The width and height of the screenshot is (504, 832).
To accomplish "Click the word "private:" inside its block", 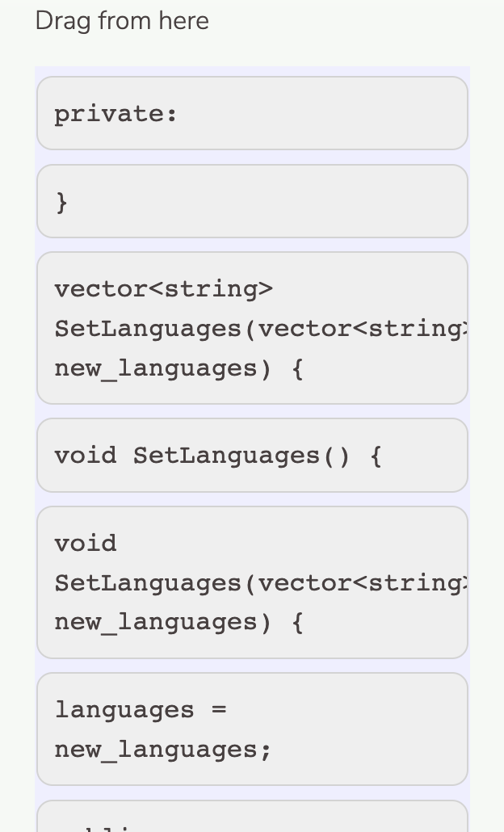I will (x=115, y=113).
